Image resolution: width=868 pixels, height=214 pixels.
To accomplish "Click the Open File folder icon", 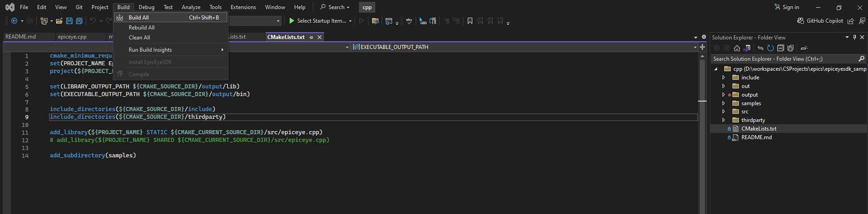I will (x=59, y=21).
